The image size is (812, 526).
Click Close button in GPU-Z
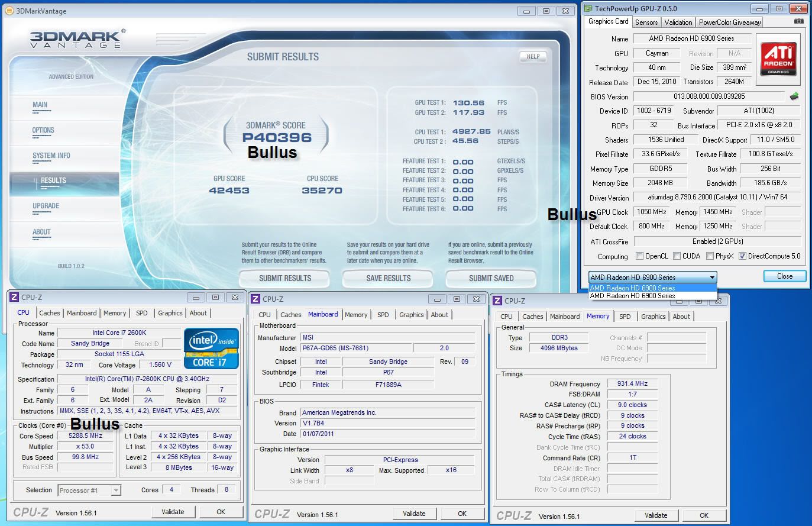point(785,276)
